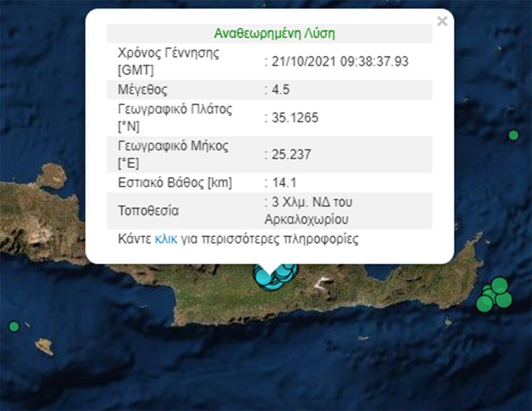Click the Αναθεωρημένη Λύση popup heading
532x411 pixels.
coord(274,34)
